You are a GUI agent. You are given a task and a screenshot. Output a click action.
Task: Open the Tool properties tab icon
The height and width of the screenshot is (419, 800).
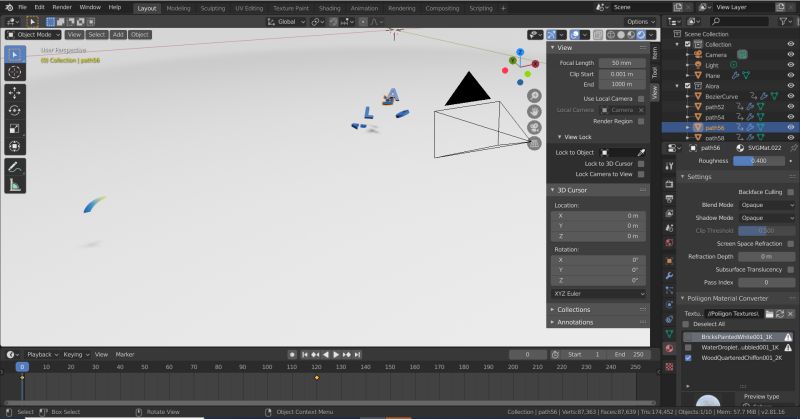pyautogui.click(x=669, y=166)
